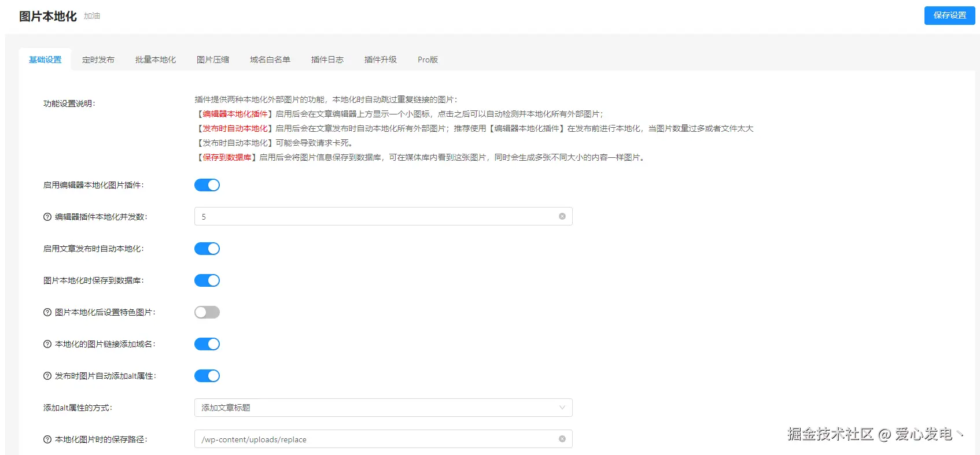Click help icon beside 编辑器插件本地化并发数
The height and width of the screenshot is (455, 980).
(47, 217)
